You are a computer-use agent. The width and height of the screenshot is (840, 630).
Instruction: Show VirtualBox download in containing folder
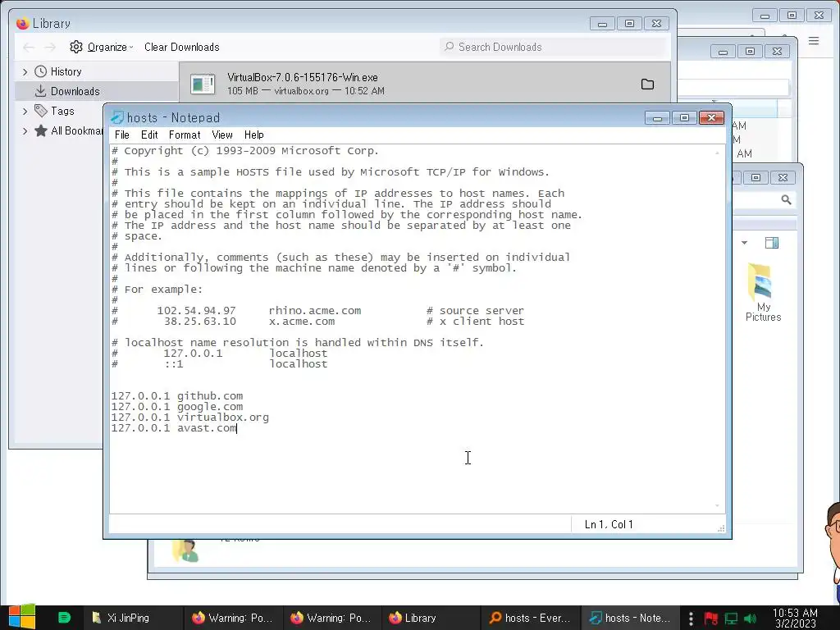647,84
